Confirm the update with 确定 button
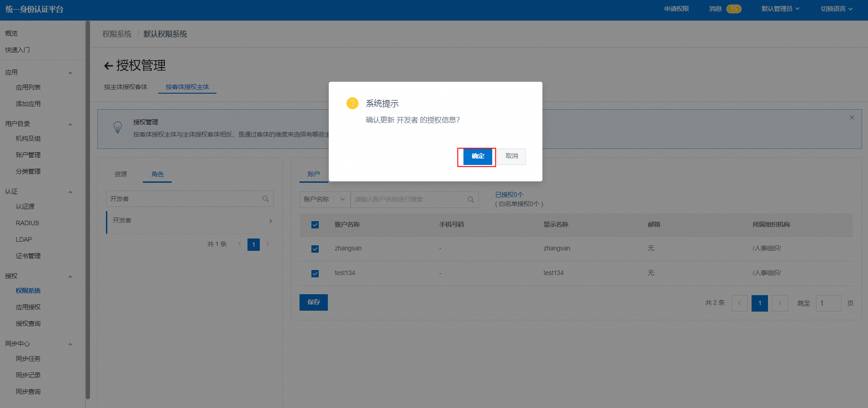Screen dimensions: 868x408 (477, 156)
